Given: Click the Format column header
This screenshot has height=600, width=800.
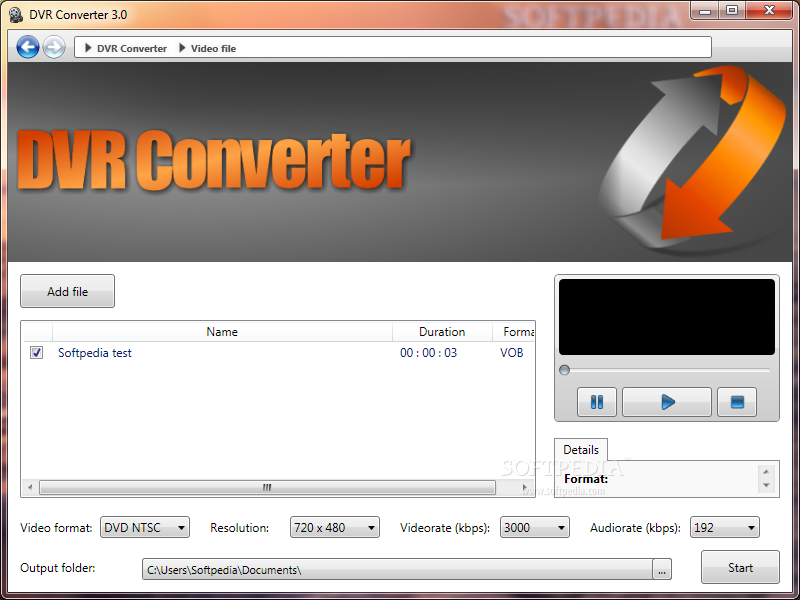Looking at the screenshot, I should 514,332.
